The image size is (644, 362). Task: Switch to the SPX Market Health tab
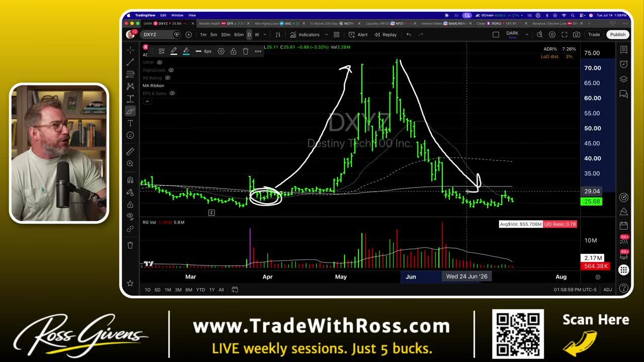pyautogui.click(x=222, y=23)
